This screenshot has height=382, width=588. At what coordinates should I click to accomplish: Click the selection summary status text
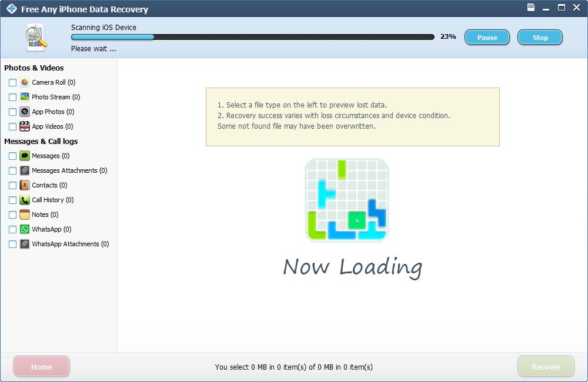pyautogui.click(x=293, y=367)
